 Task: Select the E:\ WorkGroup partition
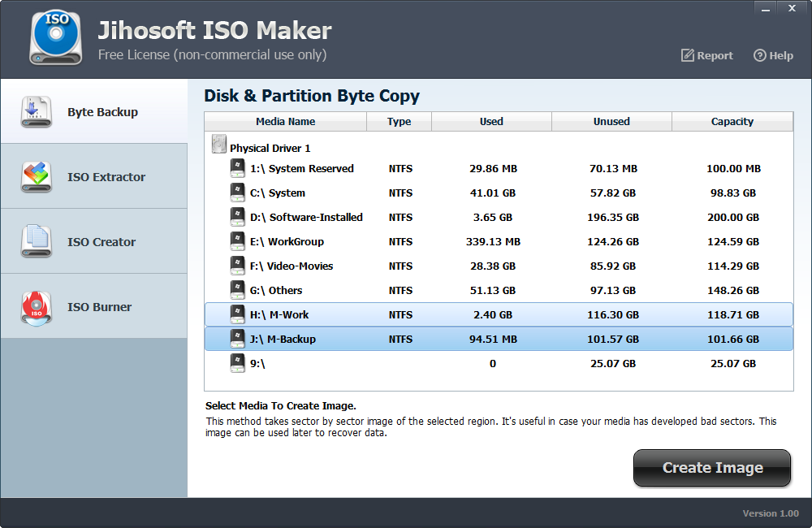click(499, 241)
